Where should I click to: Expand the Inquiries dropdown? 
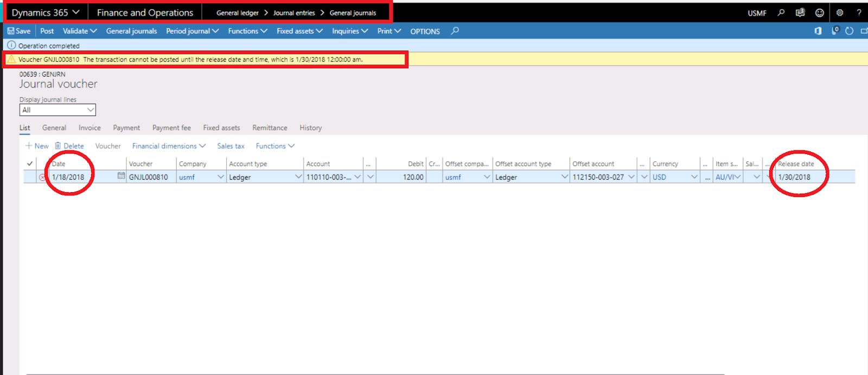350,31
